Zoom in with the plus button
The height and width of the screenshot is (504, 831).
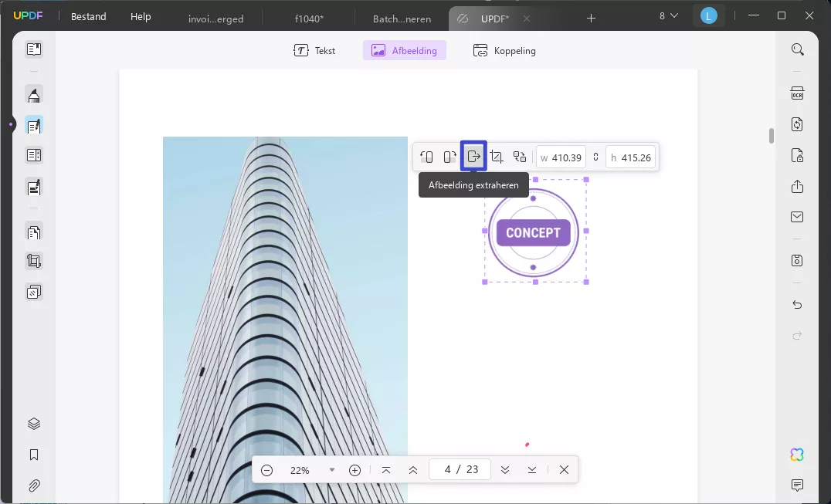coord(354,469)
